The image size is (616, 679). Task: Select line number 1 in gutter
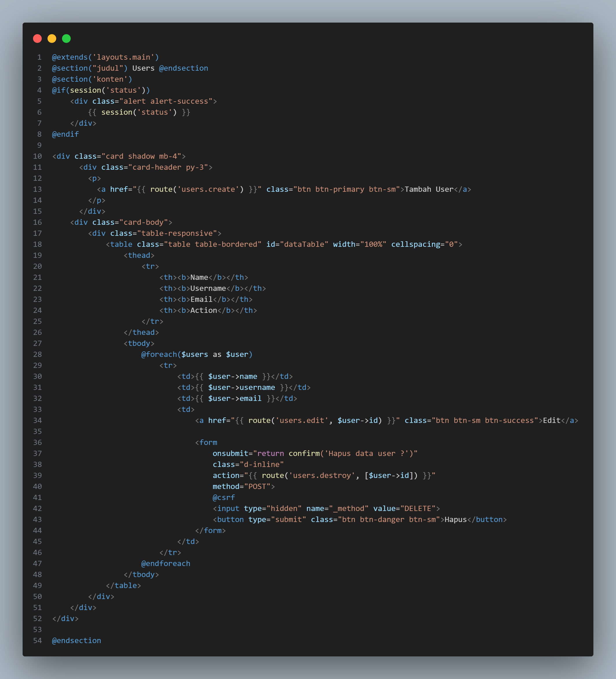(39, 57)
